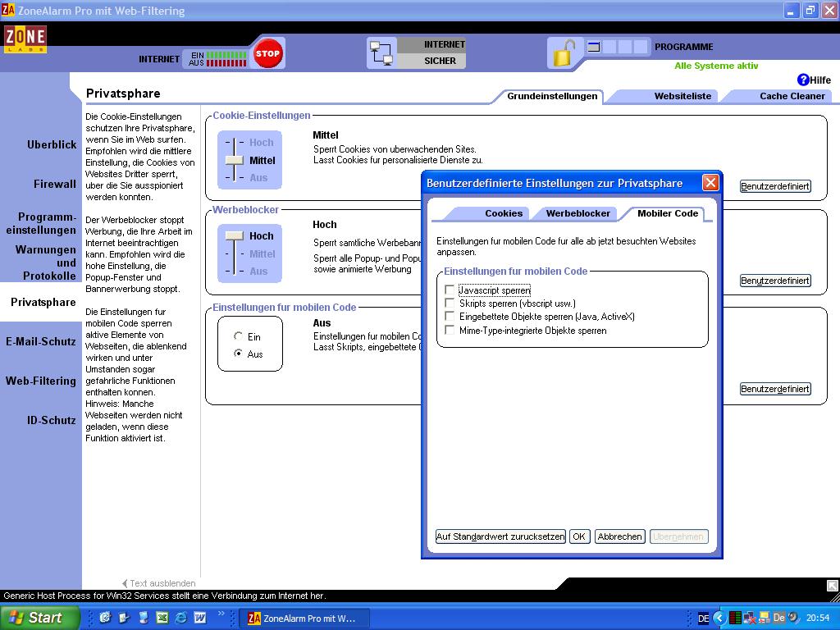Screen dimensions: 840x630
Task: Open Web-Filtering in the sidebar
Action: [x=41, y=381]
